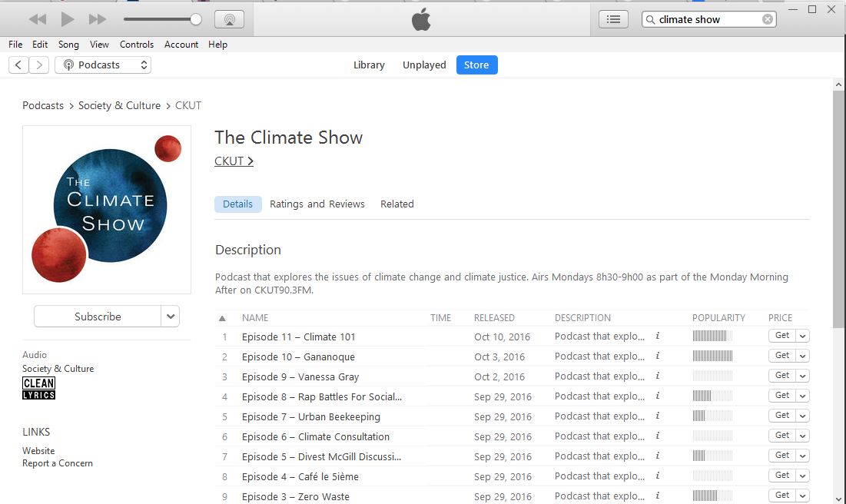Open the Song menu
The width and height of the screenshot is (846, 504).
coord(68,45)
